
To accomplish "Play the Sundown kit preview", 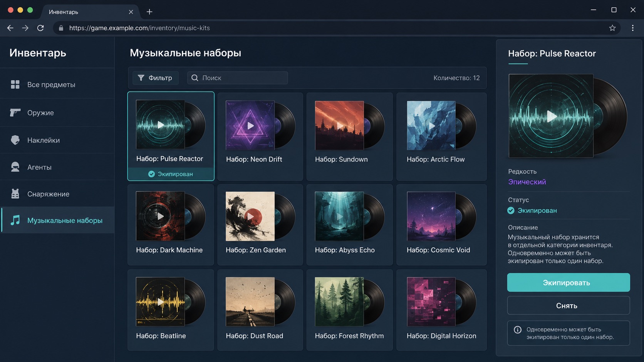I will pyautogui.click(x=340, y=125).
